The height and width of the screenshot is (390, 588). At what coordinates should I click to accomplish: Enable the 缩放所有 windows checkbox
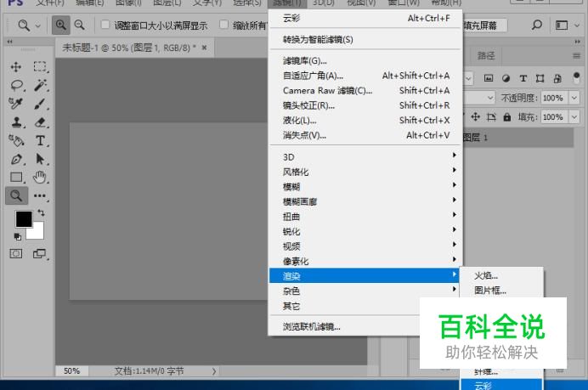(223, 25)
